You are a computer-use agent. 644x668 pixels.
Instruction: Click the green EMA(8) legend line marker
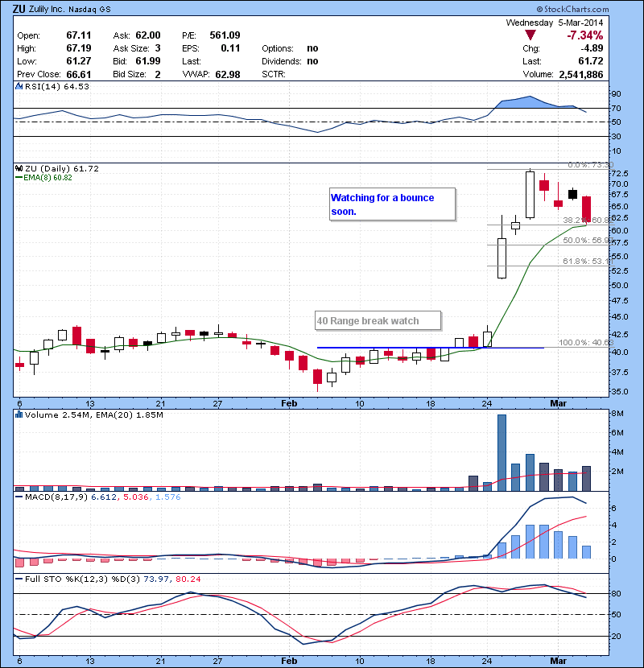click(19, 178)
